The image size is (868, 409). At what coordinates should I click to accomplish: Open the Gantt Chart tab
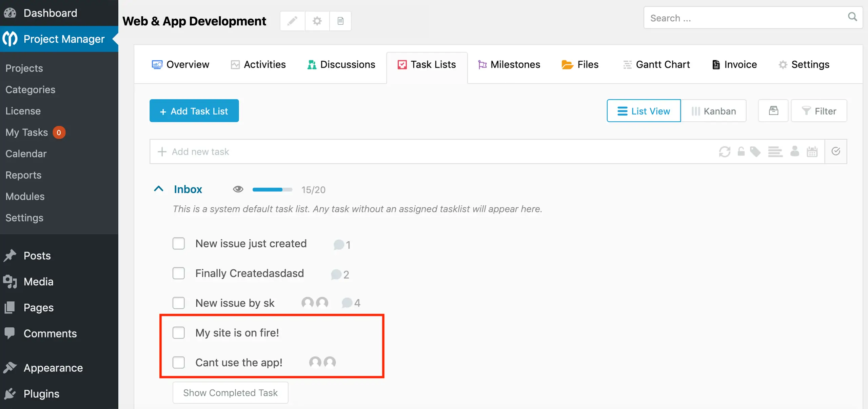click(656, 64)
